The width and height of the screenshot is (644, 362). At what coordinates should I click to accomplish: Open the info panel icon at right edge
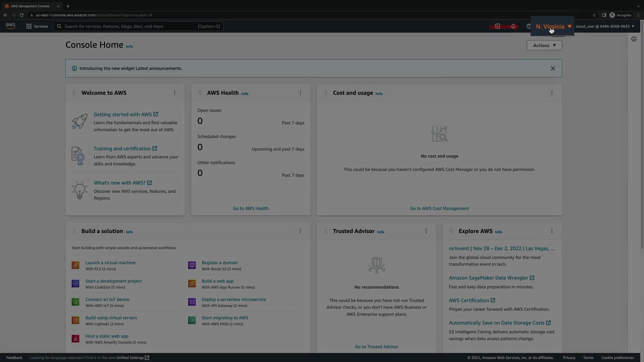pos(634,39)
